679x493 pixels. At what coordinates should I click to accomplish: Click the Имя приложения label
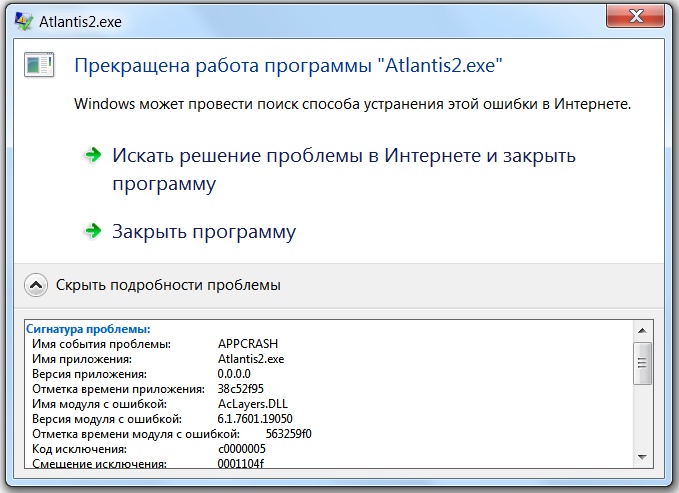point(82,359)
